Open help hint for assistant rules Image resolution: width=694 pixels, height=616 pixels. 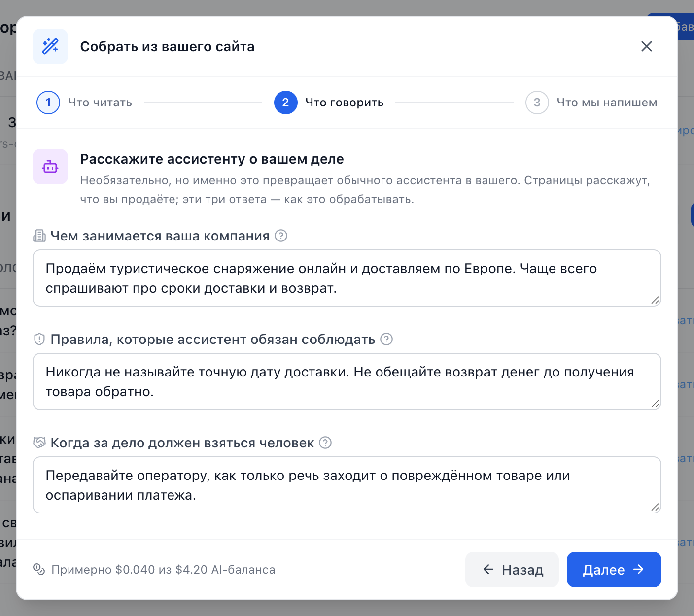386,339
